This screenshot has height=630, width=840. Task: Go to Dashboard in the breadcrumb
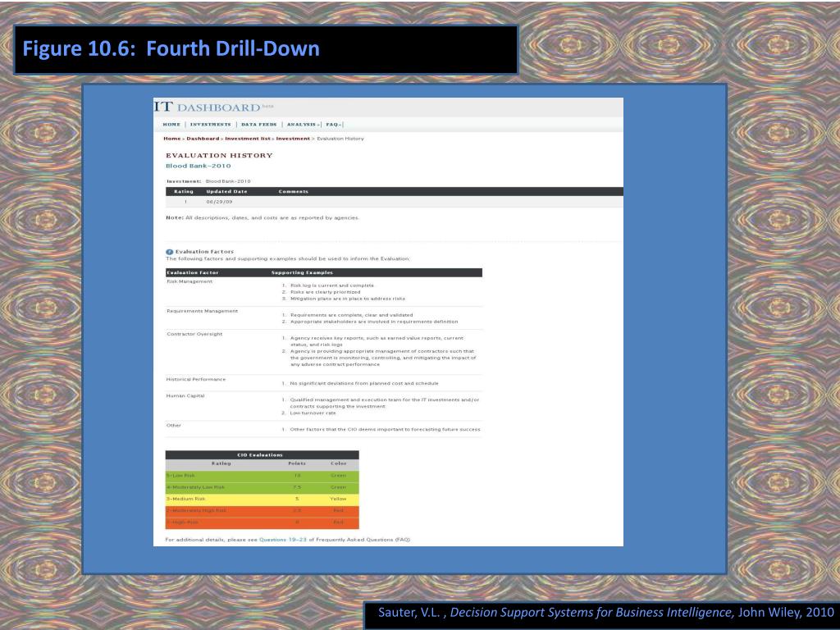[x=203, y=139]
